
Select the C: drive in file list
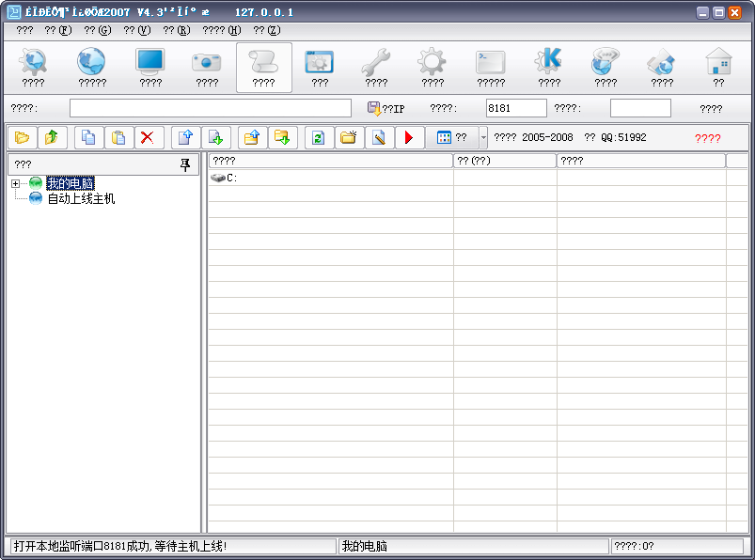pos(226,178)
